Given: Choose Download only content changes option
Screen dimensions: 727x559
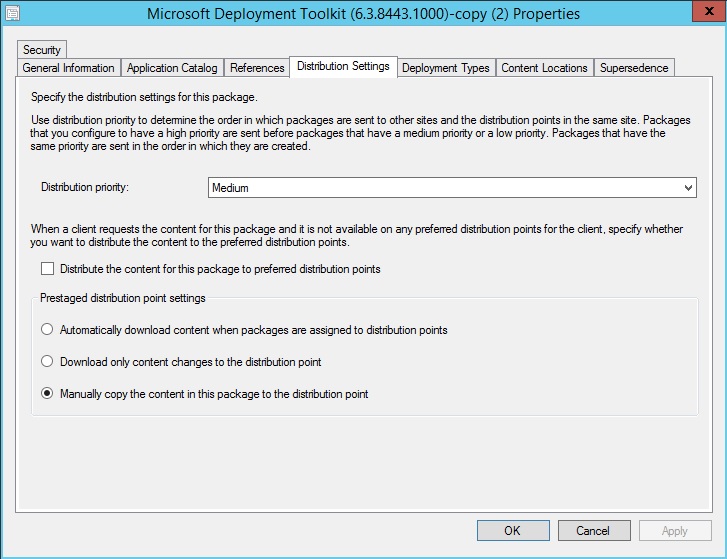Looking at the screenshot, I should 47,362.
